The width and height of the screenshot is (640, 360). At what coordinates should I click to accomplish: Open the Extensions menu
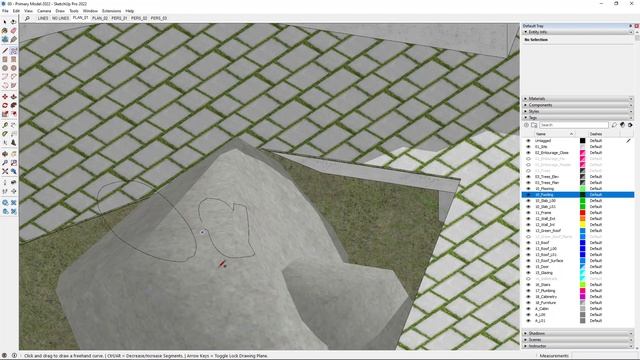pos(111,11)
